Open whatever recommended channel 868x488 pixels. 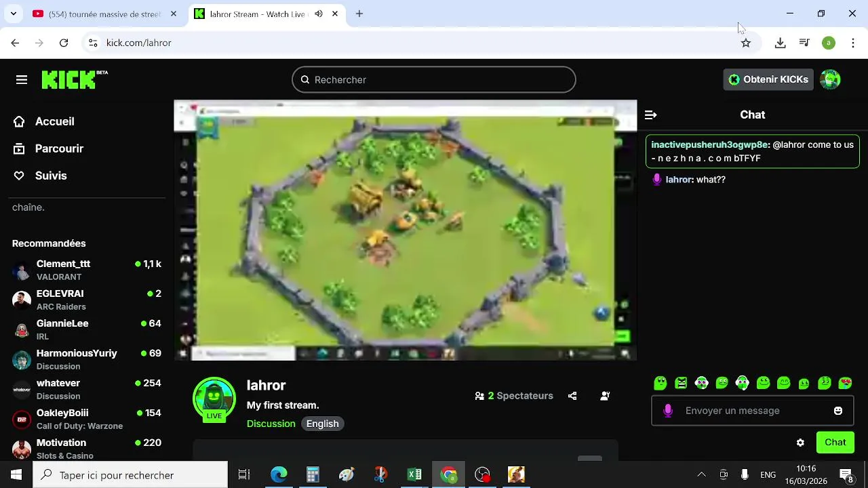(87, 389)
